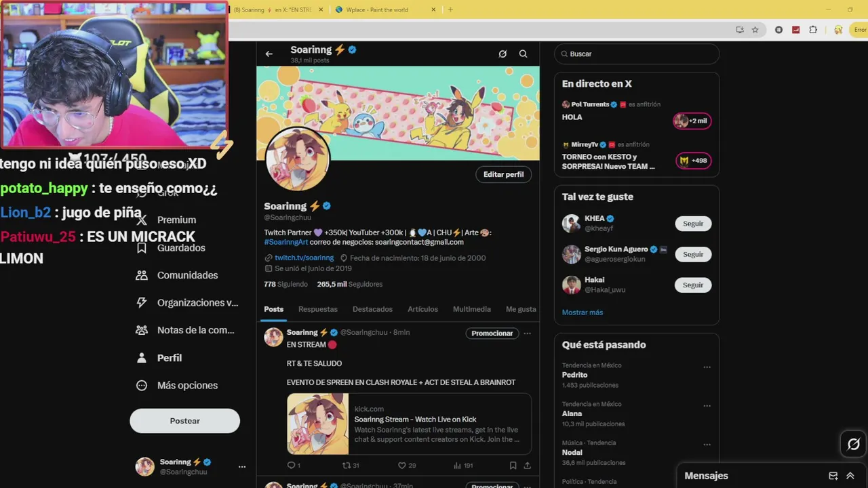Click the Editar perfil button
The height and width of the screenshot is (488, 868).
point(503,174)
